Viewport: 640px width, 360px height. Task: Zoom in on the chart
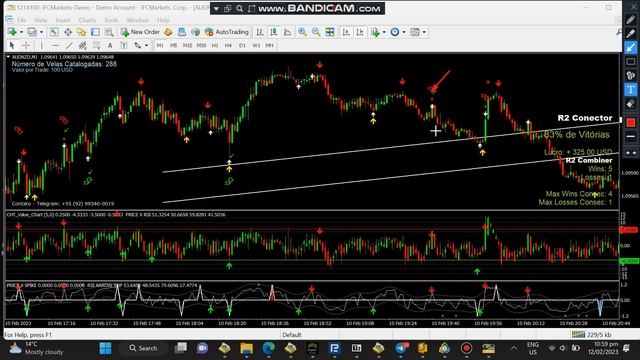(302, 32)
